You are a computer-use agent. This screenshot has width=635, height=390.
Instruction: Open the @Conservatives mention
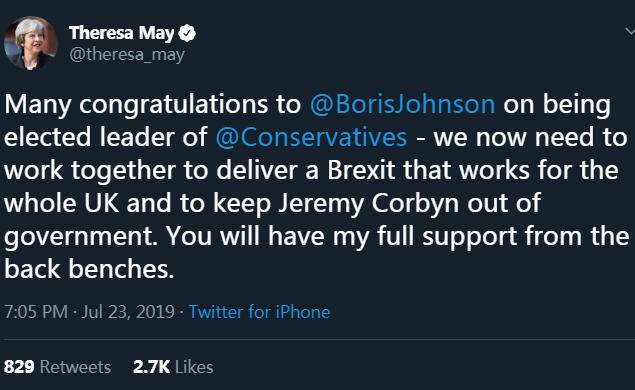click(x=311, y=137)
